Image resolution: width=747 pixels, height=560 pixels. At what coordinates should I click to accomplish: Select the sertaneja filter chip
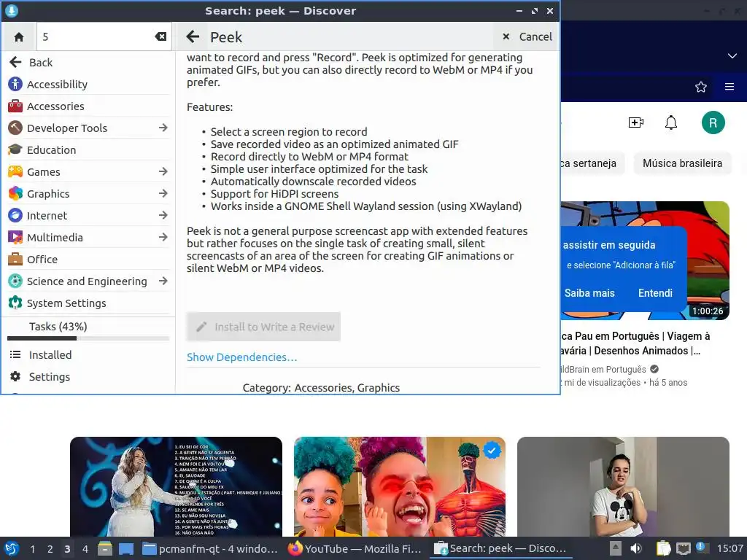(x=592, y=163)
